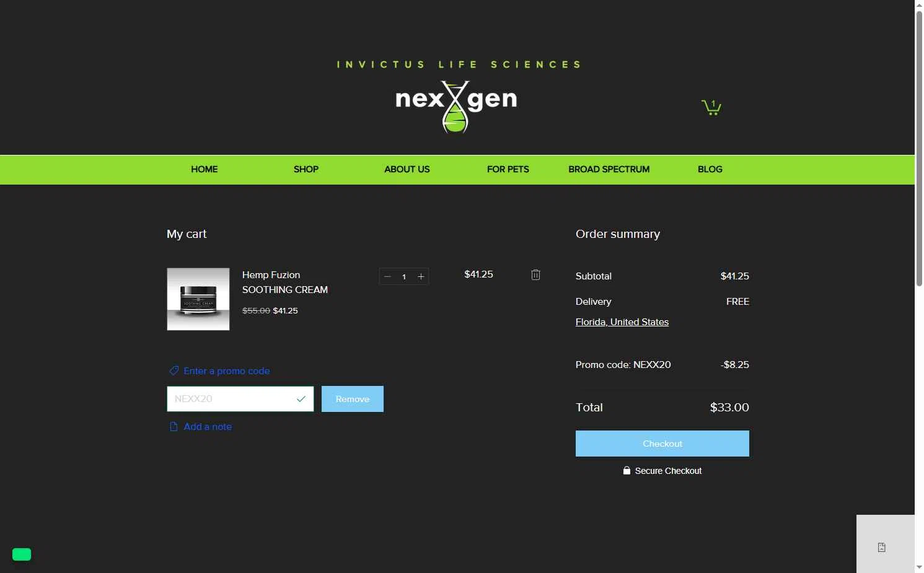Viewport: 924px width, 573px height.
Task: Remove the applied promo code
Action: (x=353, y=399)
